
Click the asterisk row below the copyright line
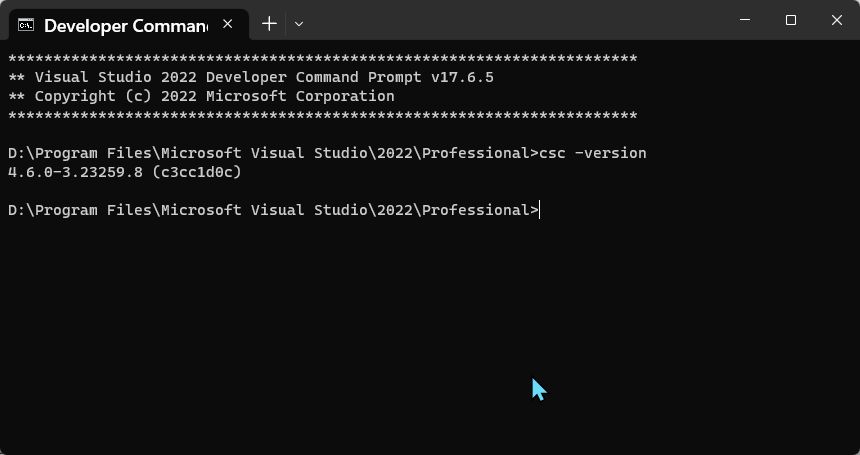tap(322, 115)
